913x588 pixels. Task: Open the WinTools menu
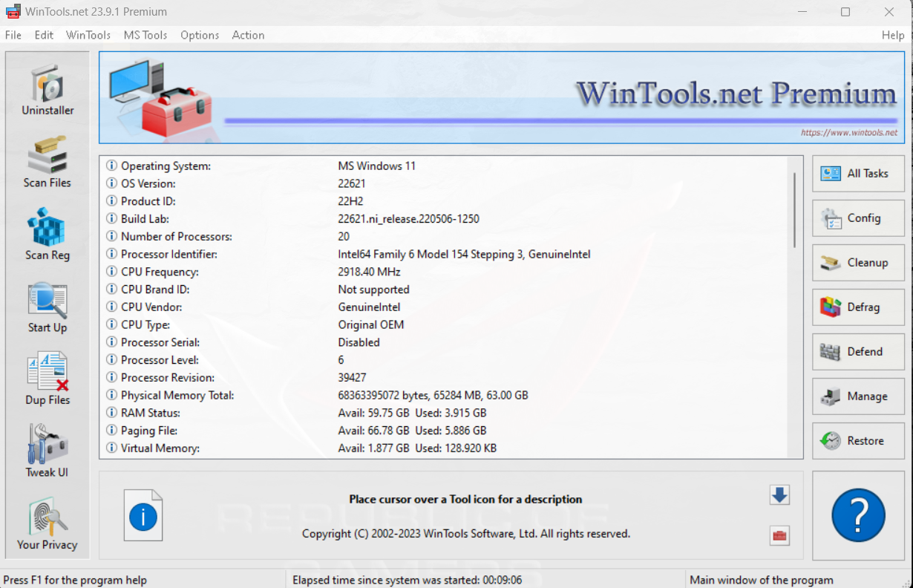(88, 35)
